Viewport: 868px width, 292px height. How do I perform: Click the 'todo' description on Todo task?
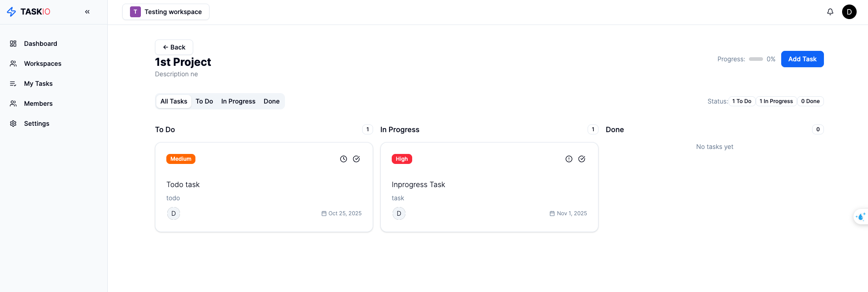(173, 198)
